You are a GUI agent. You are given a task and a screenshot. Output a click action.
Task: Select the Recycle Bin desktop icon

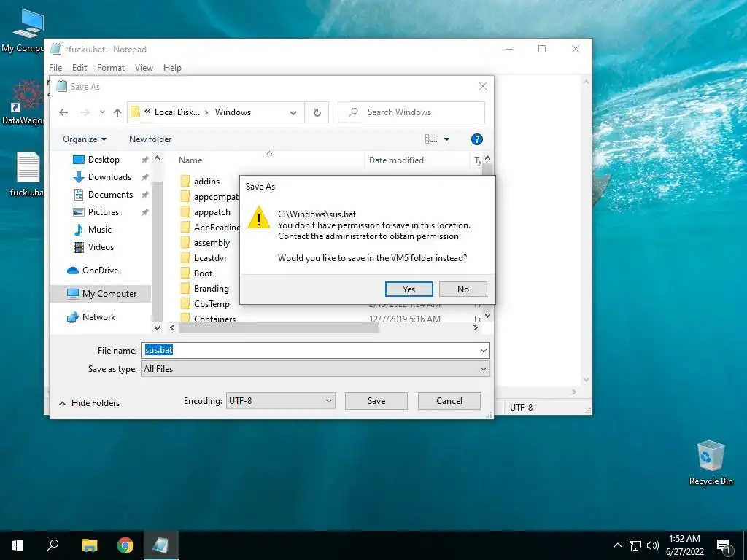click(x=711, y=463)
